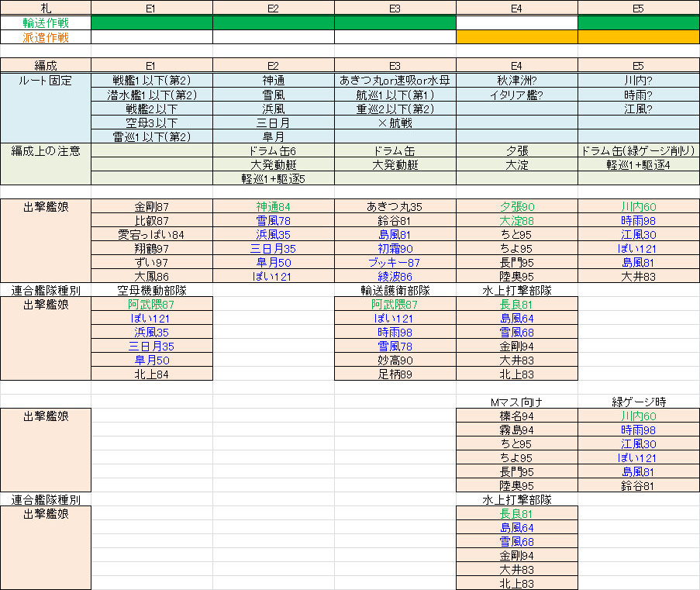Viewport: 700px width, 590px height.
Task: Click the 北上84 cell
Action: point(152,374)
